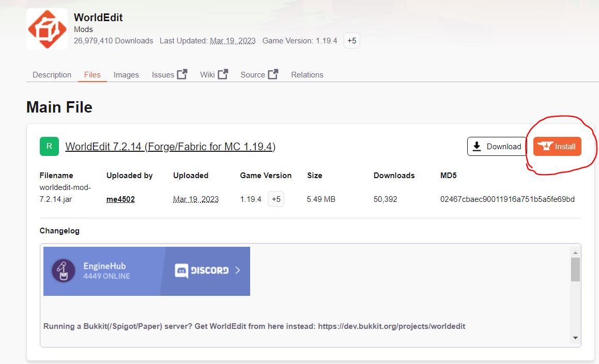Go to the Relations tab
This screenshot has width=599, height=364.
307,75
